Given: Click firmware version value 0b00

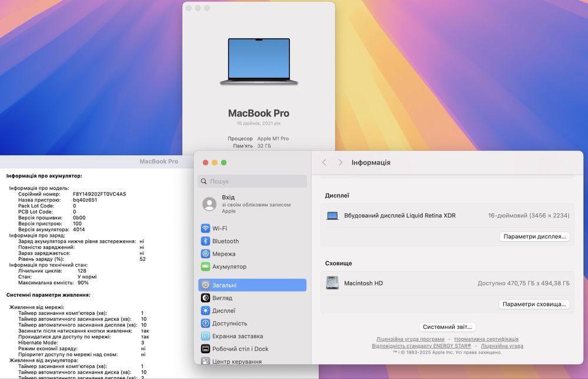Looking at the screenshot, I should [x=79, y=218].
